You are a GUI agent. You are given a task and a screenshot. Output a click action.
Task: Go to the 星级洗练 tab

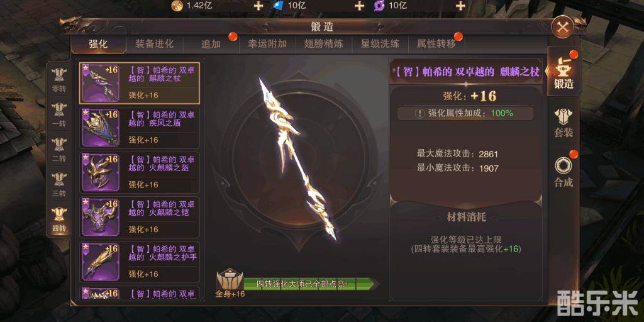pyautogui.click(x=380, y=45)
